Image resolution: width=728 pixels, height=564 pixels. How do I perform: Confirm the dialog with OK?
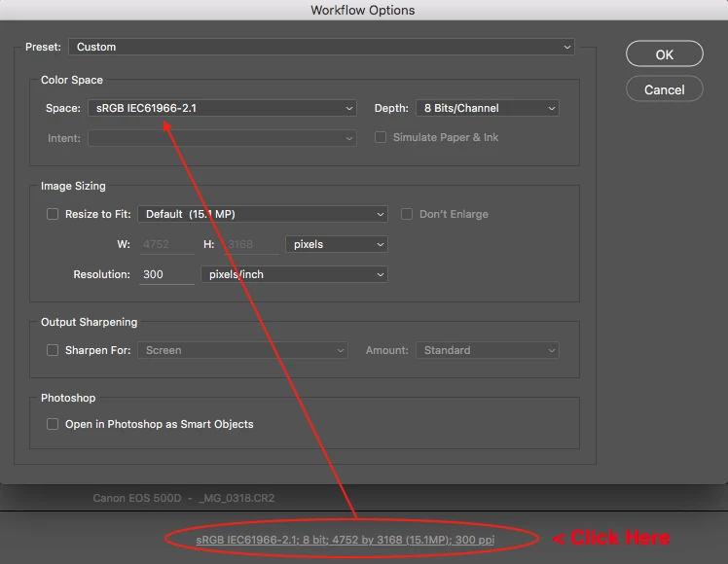(665, 54)
